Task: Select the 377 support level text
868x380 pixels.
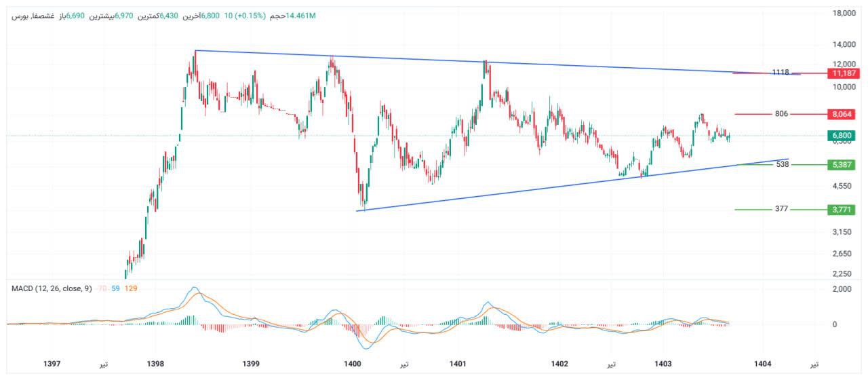Action: click(781, 209)
